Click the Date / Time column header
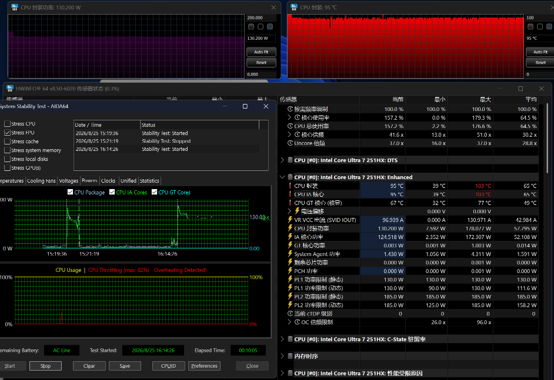The width and height of the screenshot is (554, 380). [x=107, y=125]
